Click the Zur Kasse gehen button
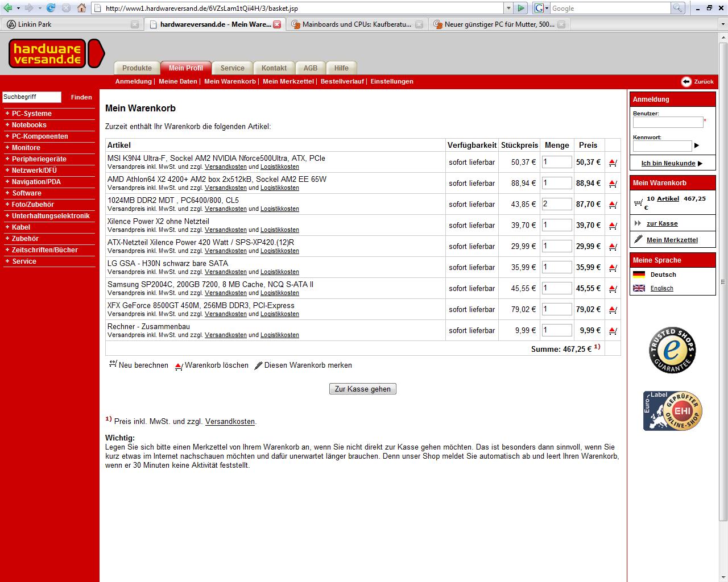 [x=363, y=389]
